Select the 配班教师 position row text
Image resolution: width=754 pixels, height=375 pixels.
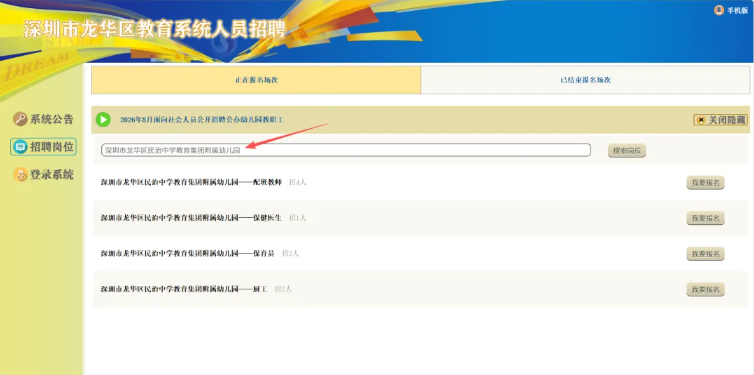191,182
